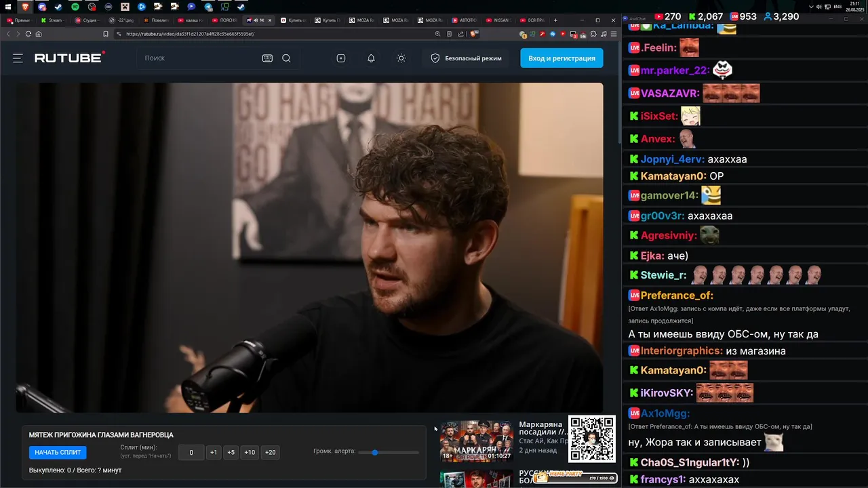This screenshot has height=488, width=868.
Task: Click the upload video plus icon
Action: pos(341,58)
